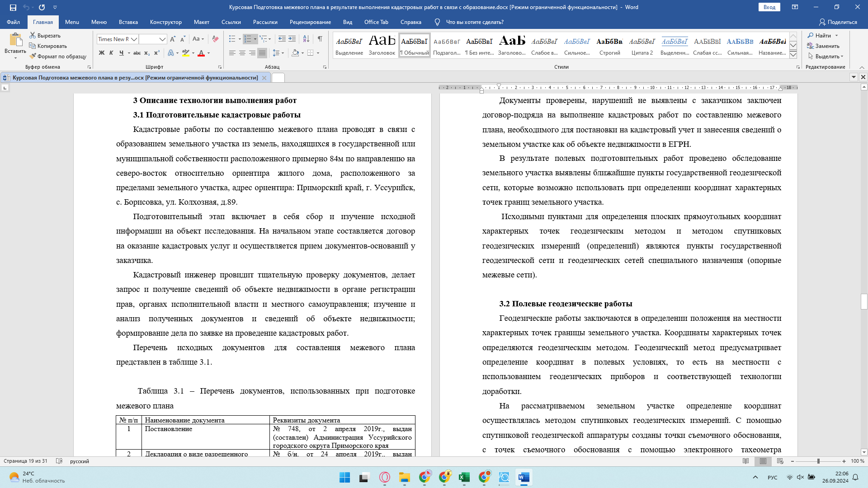Click the Clear formatting eraser icon

[215, 39]
